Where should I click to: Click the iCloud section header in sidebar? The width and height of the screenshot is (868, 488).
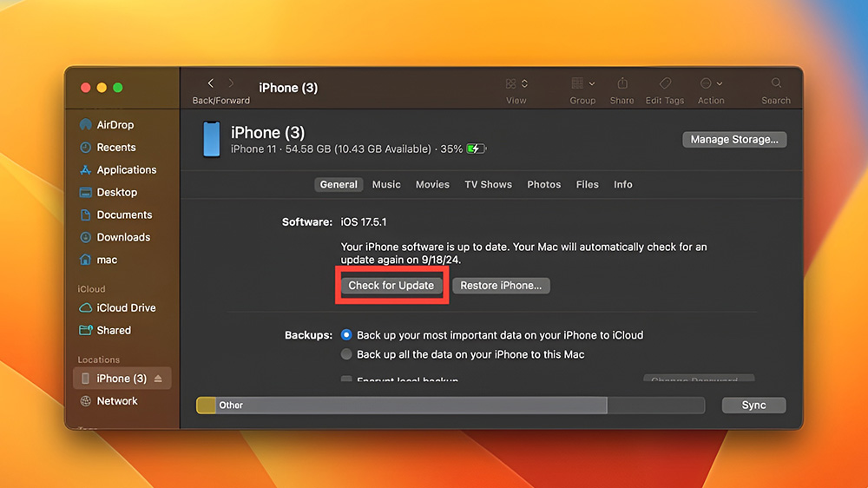coord(91,289)
